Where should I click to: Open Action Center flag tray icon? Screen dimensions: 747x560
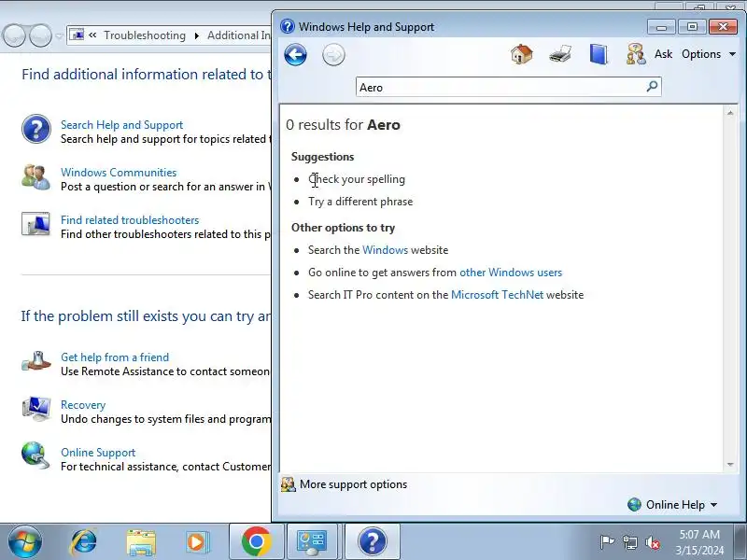pos(607,542)
